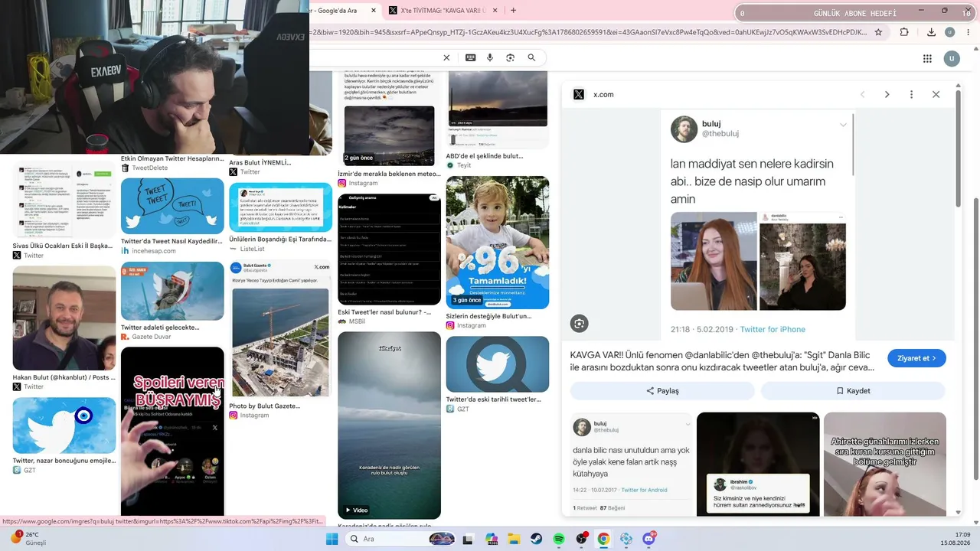This screenshot has width=980, height=551.
Task: Open the large buluj tweet preview image
Action: [758, 224]
